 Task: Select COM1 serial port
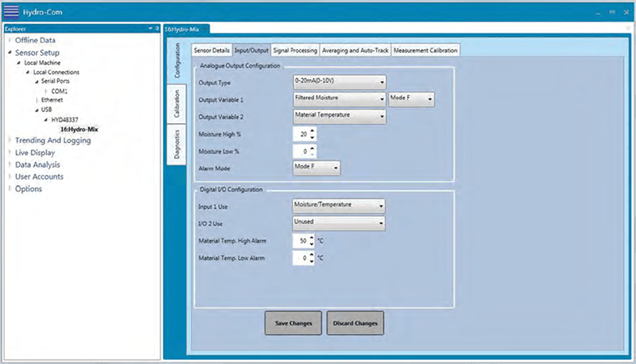pyautogui.click(x=59, y=91)
